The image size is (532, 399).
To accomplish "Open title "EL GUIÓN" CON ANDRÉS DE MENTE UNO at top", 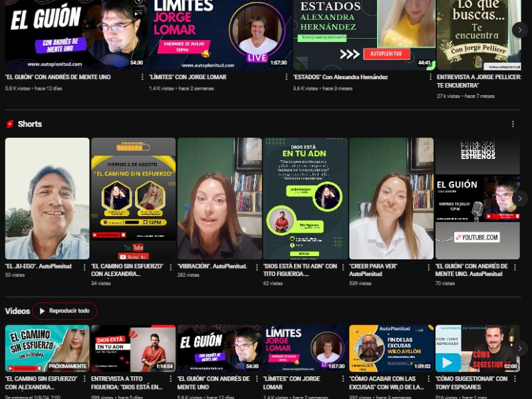I will tap(58, 77).
